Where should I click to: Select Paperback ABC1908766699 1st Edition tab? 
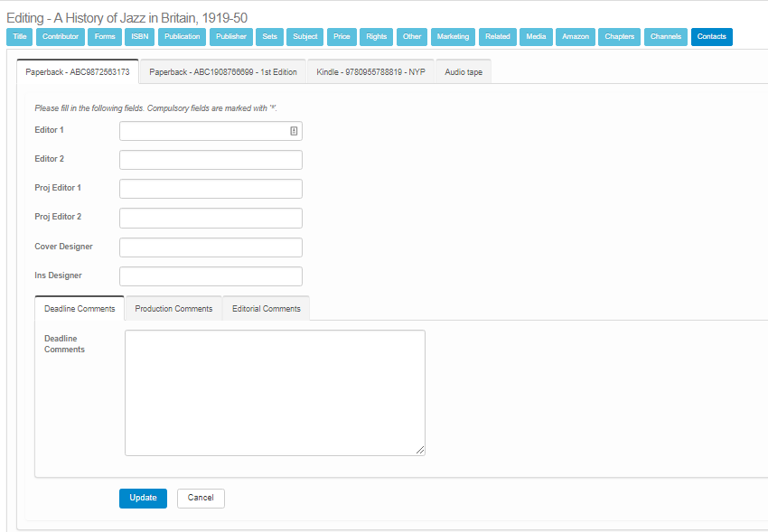pos(223,72)
